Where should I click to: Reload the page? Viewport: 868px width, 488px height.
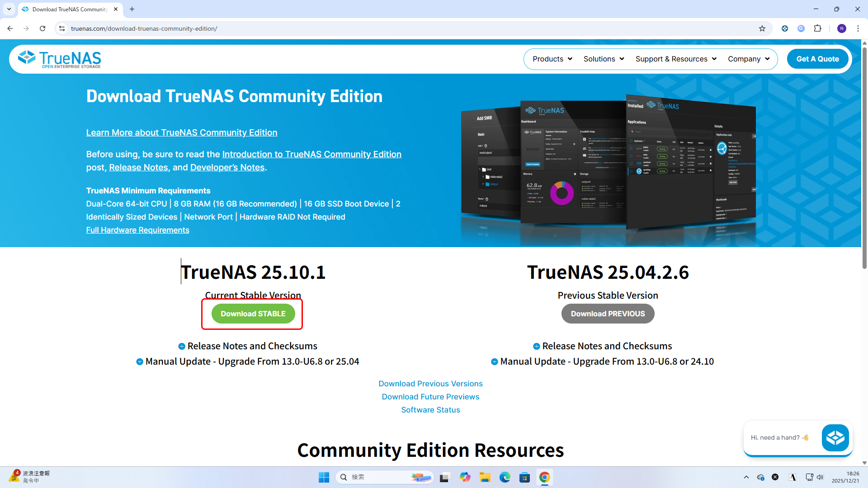point(42,28)
